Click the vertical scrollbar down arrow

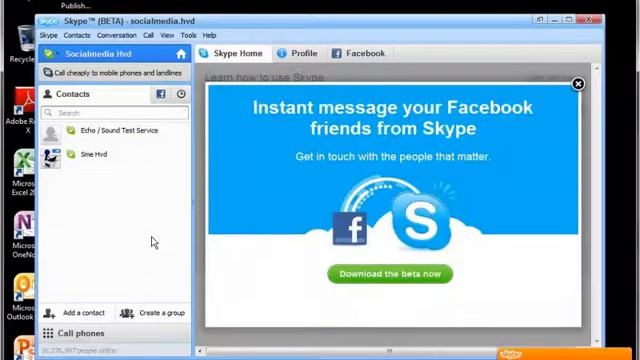click(596, 341)
